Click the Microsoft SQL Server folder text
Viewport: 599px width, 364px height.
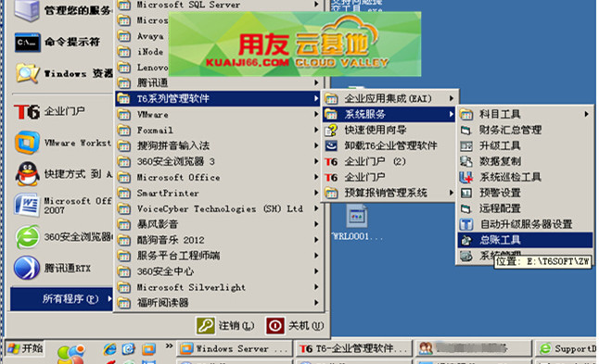pos(188,5)
